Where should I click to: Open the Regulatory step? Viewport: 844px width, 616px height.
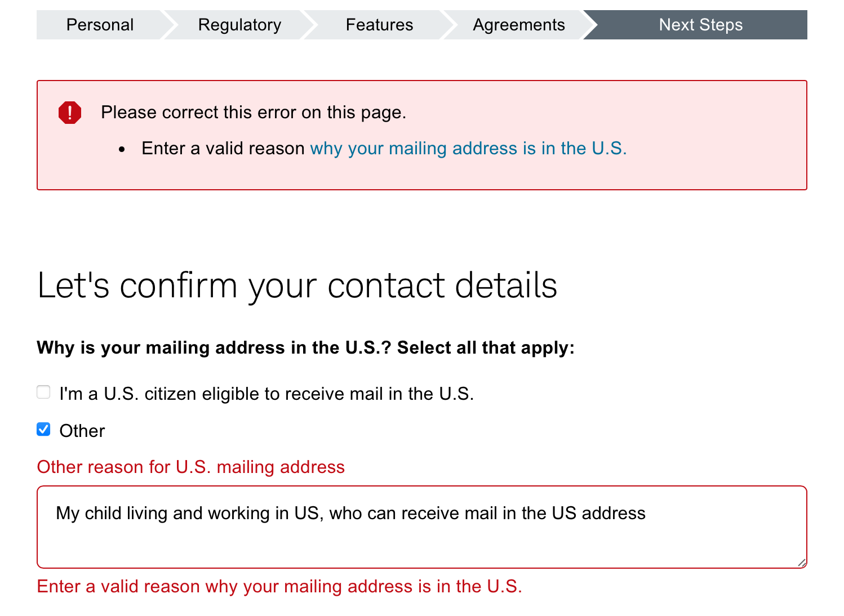[239, 25]
